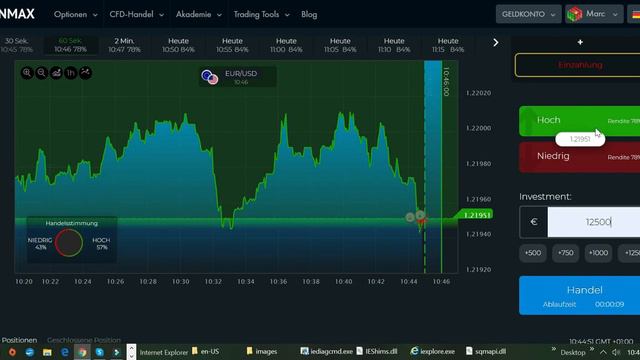Expand the Akademie menu
640x360 pixels.
199,14
